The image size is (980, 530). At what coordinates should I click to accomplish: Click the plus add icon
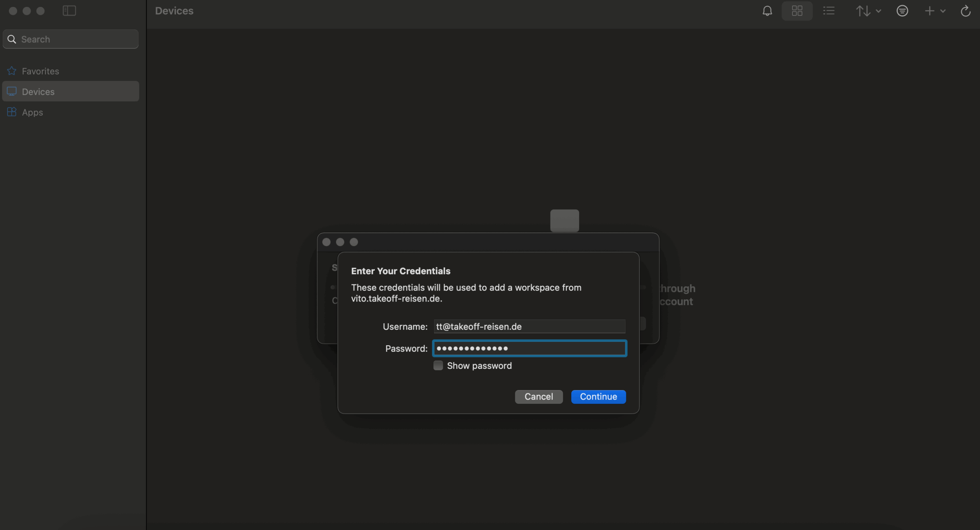click(929, 11)
